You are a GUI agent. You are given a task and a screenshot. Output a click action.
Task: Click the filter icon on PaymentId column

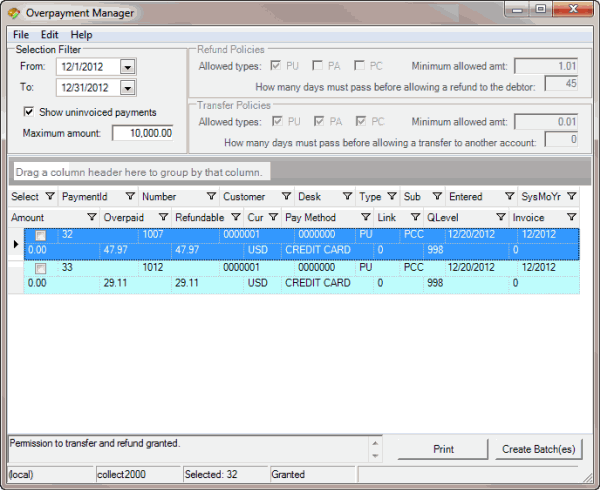[131, 197]
